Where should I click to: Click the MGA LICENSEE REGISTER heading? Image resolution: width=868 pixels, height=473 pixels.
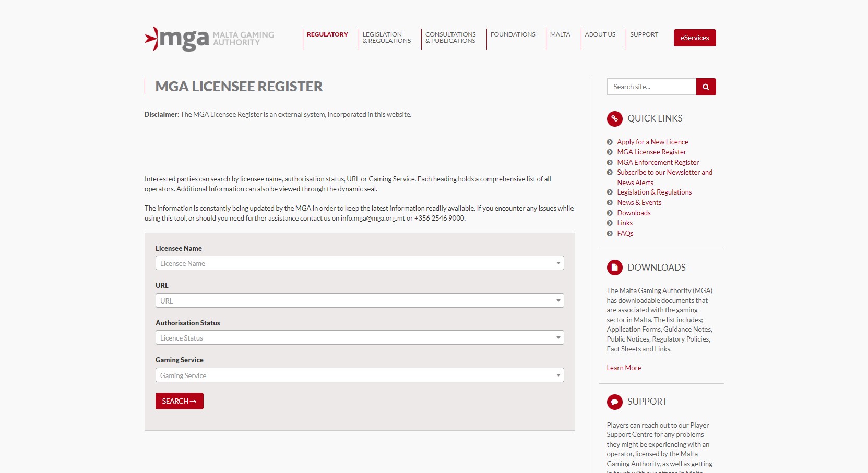pyautogui.click(x=239, y=87)
